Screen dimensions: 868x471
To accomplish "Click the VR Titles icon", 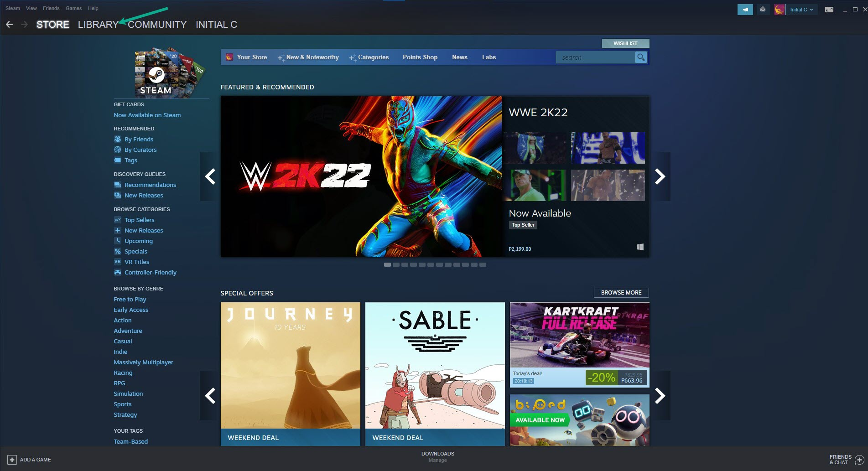I will 118,262.
